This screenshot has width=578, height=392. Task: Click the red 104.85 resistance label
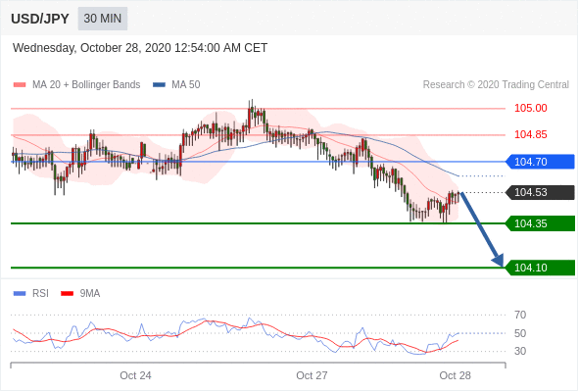[530, 134]
